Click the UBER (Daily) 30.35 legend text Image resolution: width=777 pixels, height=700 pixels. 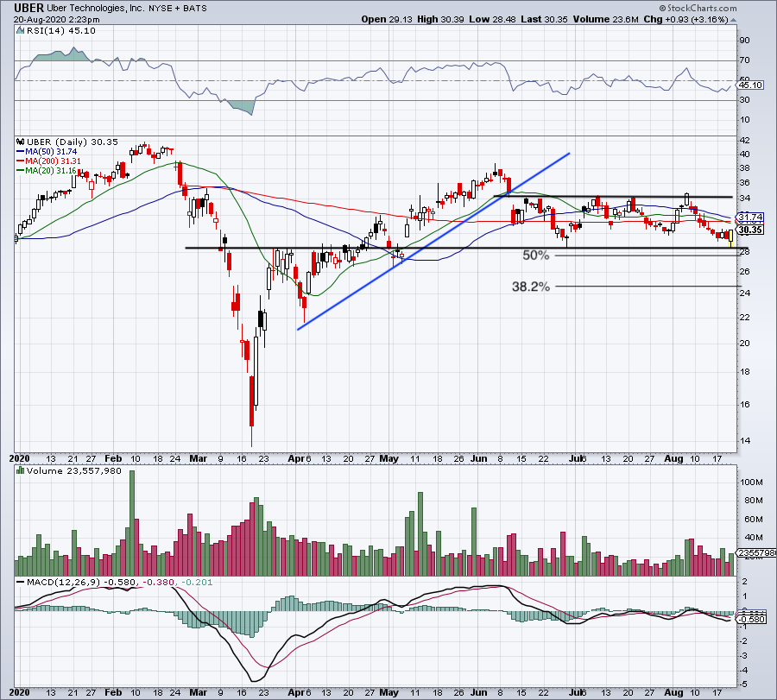(x=73, y=142)
